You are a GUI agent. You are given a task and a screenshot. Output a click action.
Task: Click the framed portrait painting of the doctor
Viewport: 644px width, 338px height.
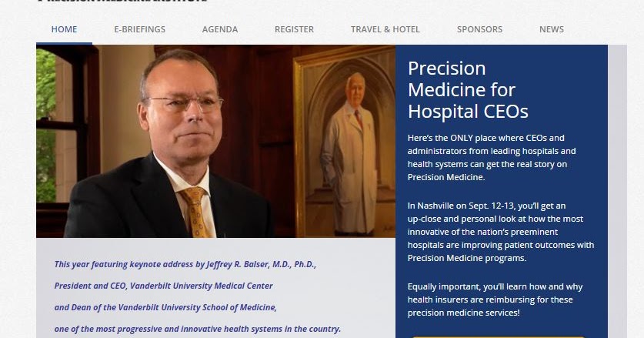tap(344, 141)
